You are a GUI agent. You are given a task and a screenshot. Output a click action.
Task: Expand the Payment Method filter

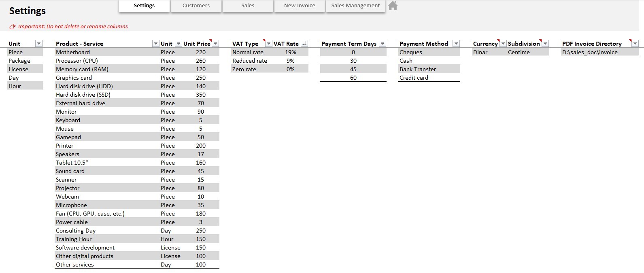coord(456,44)
